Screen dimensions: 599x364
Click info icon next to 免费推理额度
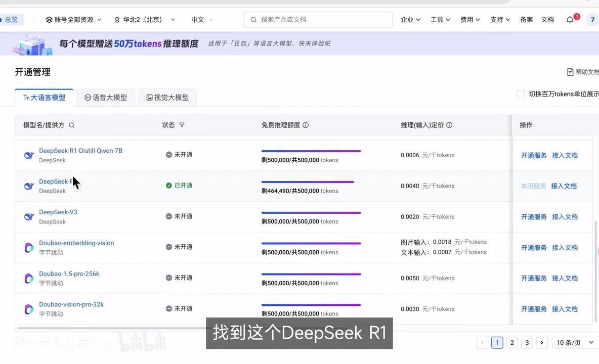(306, 125)
